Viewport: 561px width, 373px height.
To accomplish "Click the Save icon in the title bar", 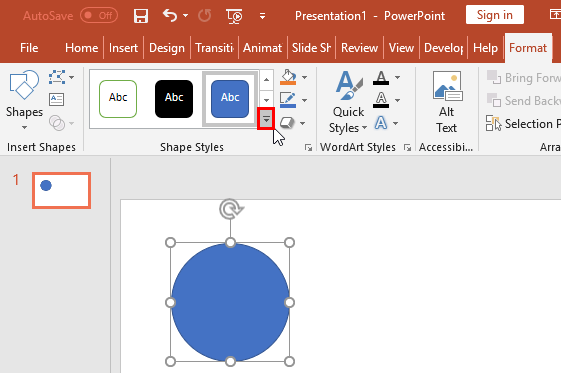I will pos(141,16).
